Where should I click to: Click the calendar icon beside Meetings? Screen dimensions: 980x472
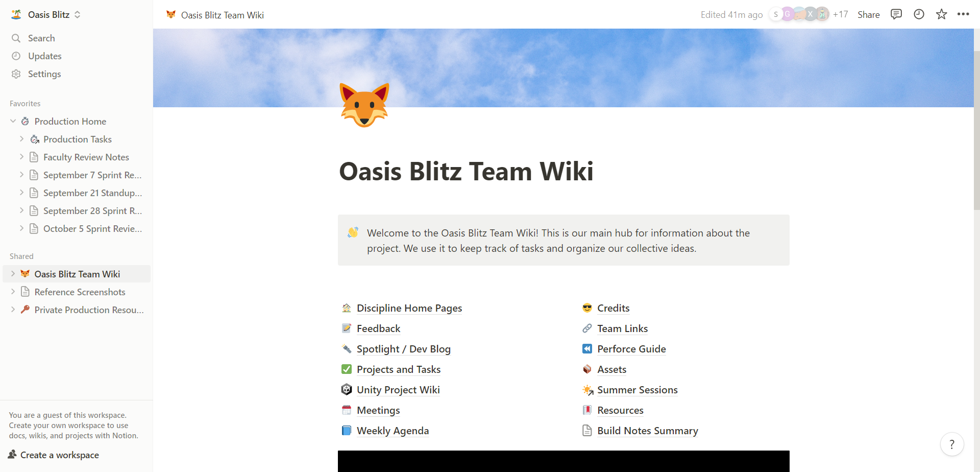coord(347,410)
